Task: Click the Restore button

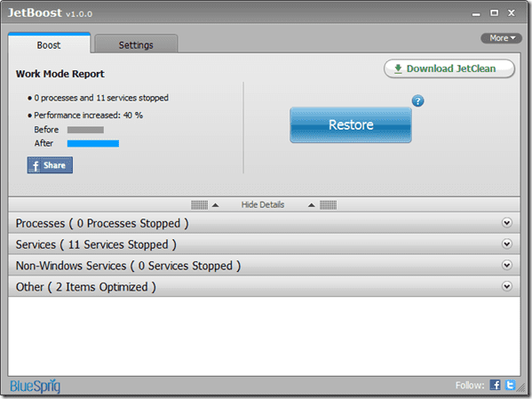Action: (351, 125)
